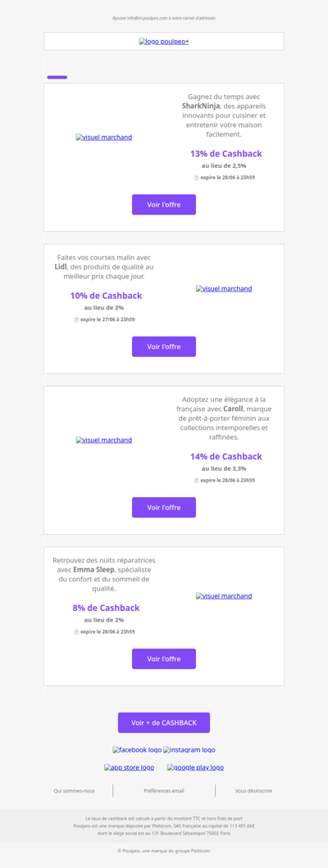Click the Voir + de CASHBACK button
The height and width of the screenshot is (868, 328).
(x=164, y=722)
